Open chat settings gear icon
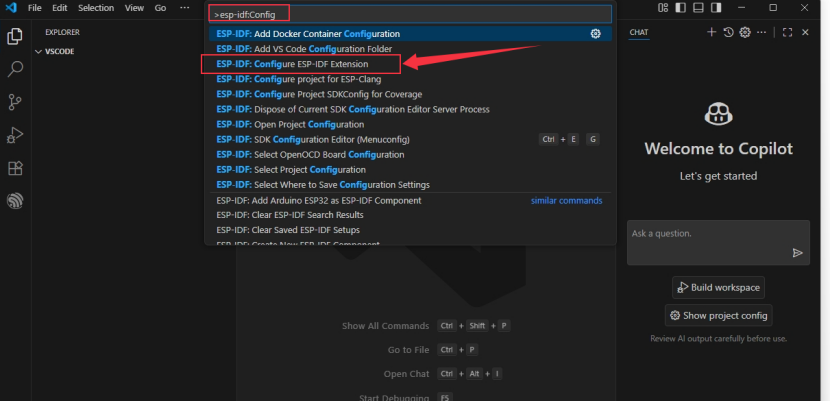 tap(745, 32)
